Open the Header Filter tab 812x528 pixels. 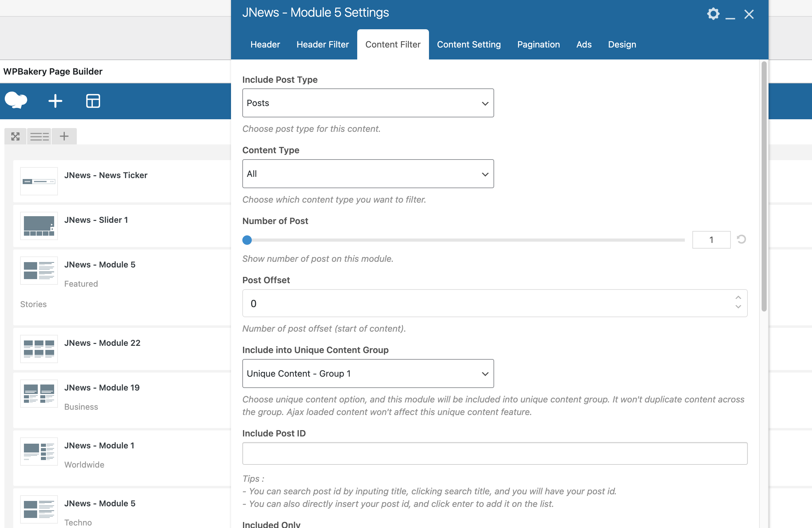click(x=322, y=44)
